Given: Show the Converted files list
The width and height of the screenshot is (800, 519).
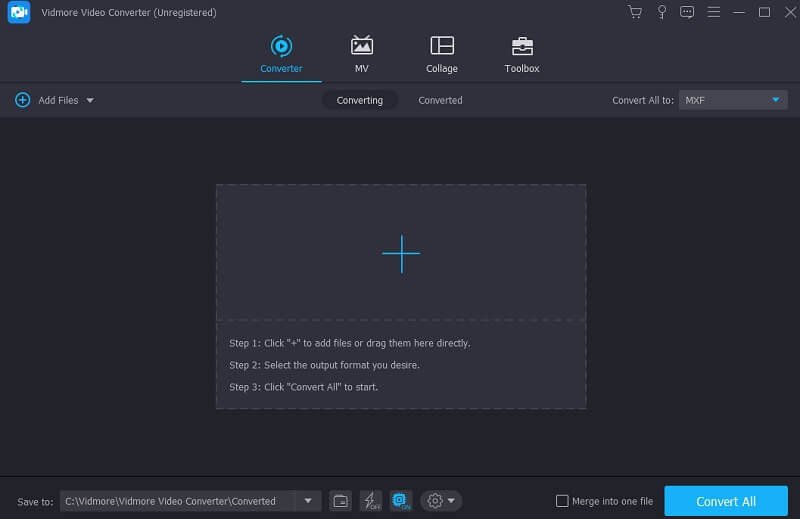Looking at the screenshot, I should [440, 100].
